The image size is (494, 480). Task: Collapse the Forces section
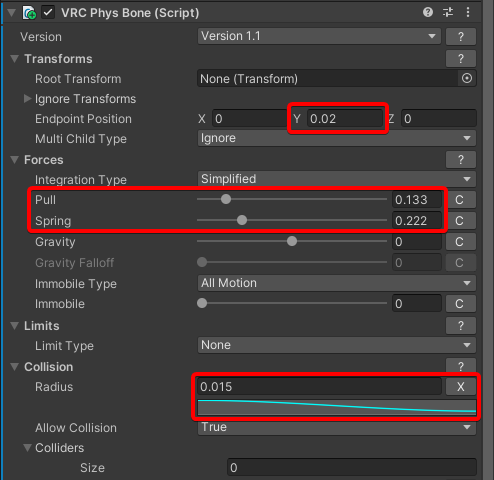click(14, 160)
